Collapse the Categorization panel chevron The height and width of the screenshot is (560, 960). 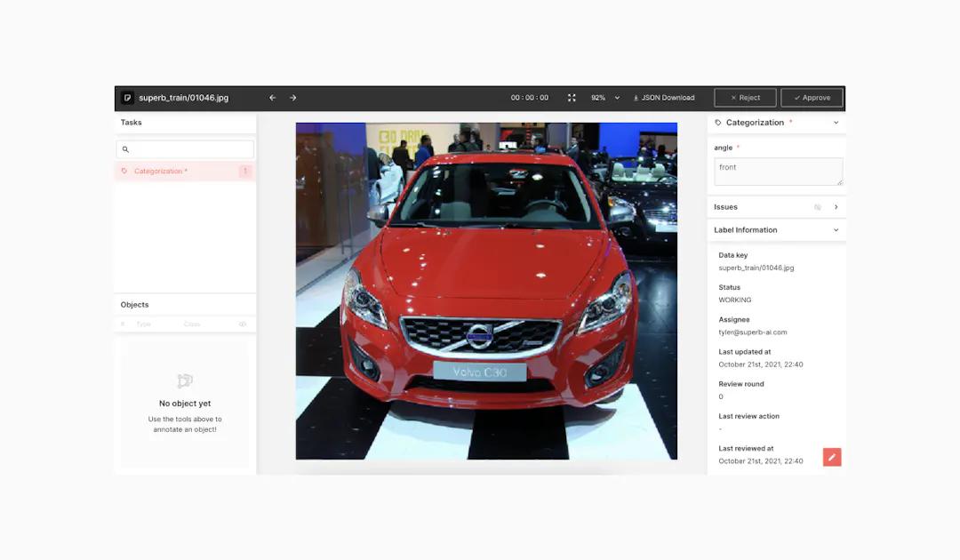836,123
